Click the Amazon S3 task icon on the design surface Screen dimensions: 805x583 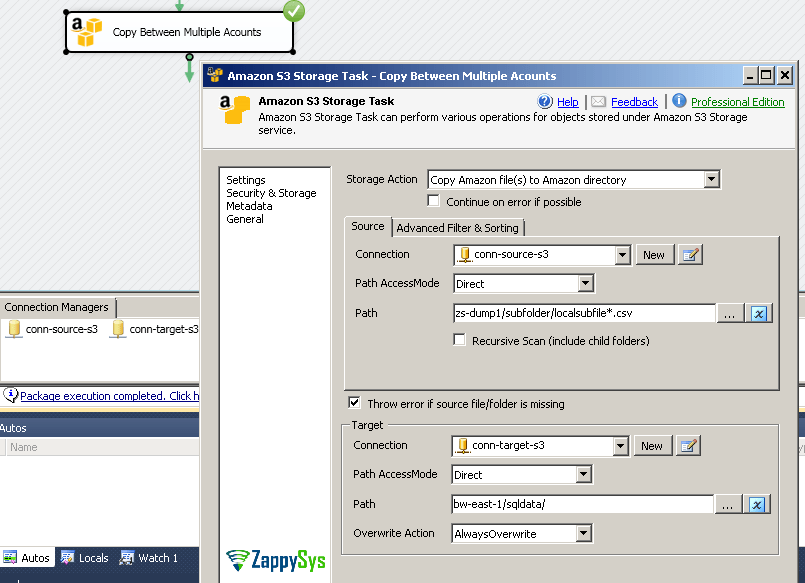pyautogui.click(x=87, y=31)
